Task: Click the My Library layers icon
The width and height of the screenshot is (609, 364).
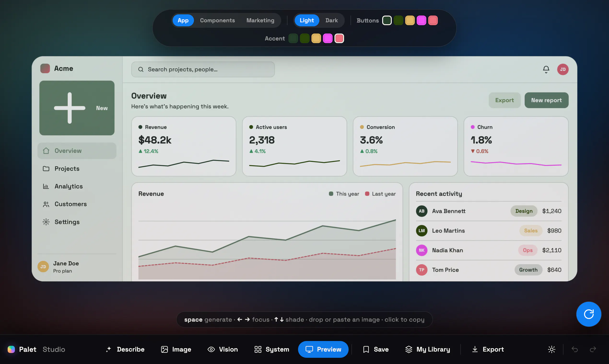Action: click(x=409, y=349)
